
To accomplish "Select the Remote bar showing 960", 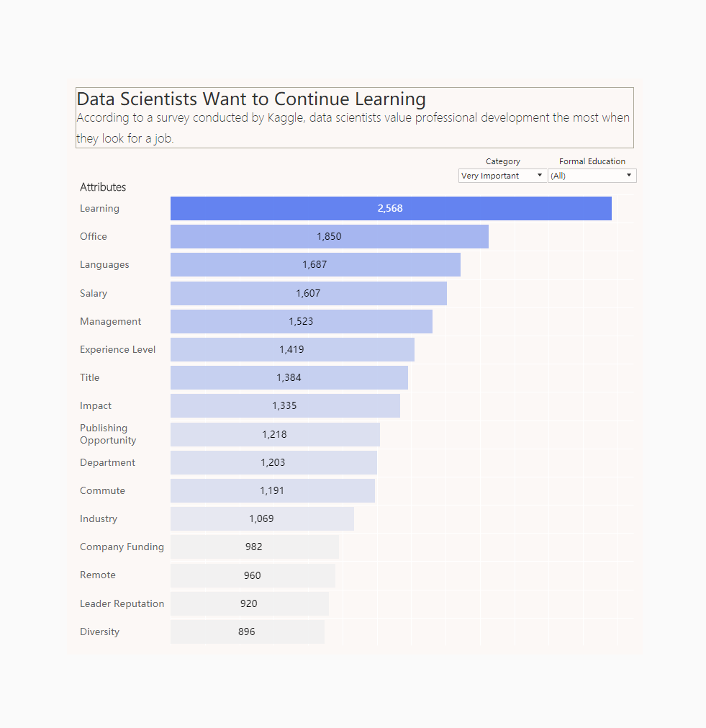I will click(x=253, y=575).
